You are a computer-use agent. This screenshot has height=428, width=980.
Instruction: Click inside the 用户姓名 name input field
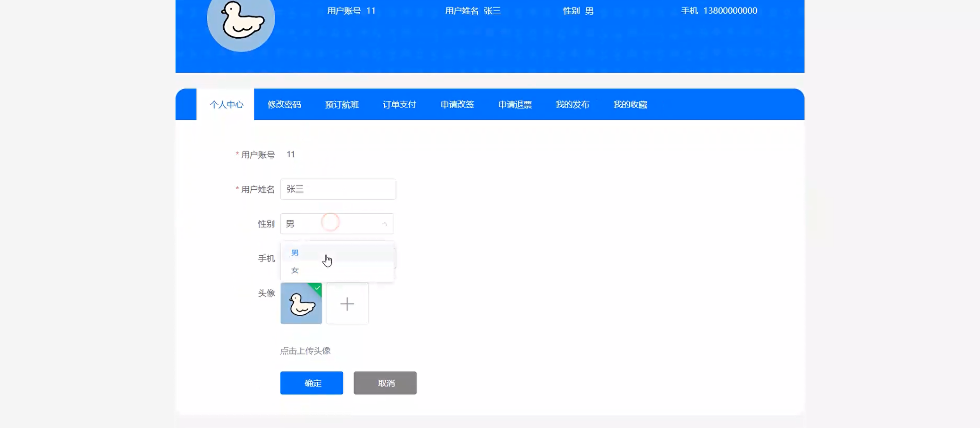pyautogui.click(x=338, y=189)
